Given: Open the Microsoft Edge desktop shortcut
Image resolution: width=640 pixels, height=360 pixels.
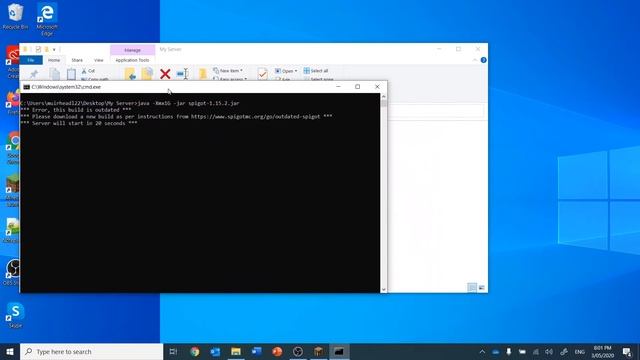Looking at the screenshot, I should pos(47,19).
